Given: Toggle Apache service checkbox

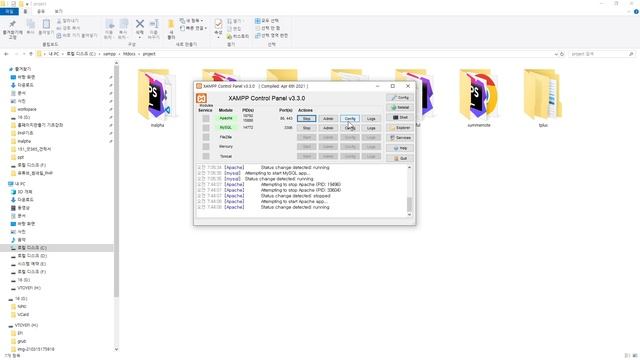Looking at the screenshot, I should [x=206, y=118].
